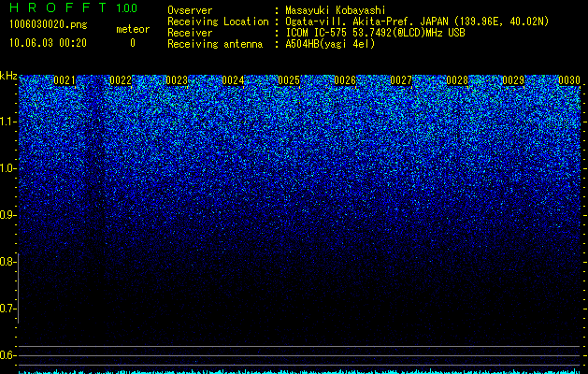Image resolution: width=588 pixels, height=374 pixels.
Task: Click the 0024 time marker
Action: pos(233,80)
